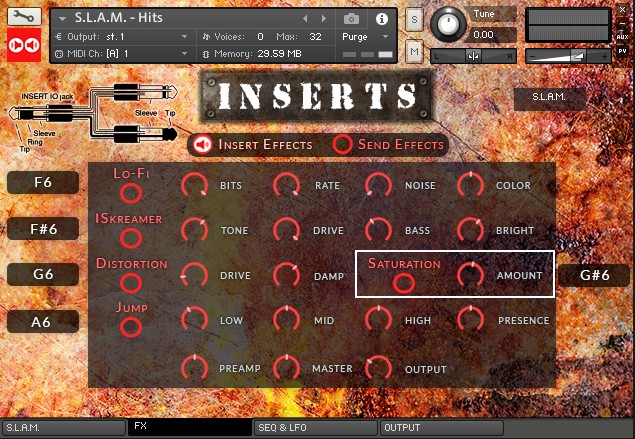635x439 pixels.
Task: Adjust the pan slider between L and R
Action: pos(473,56)
